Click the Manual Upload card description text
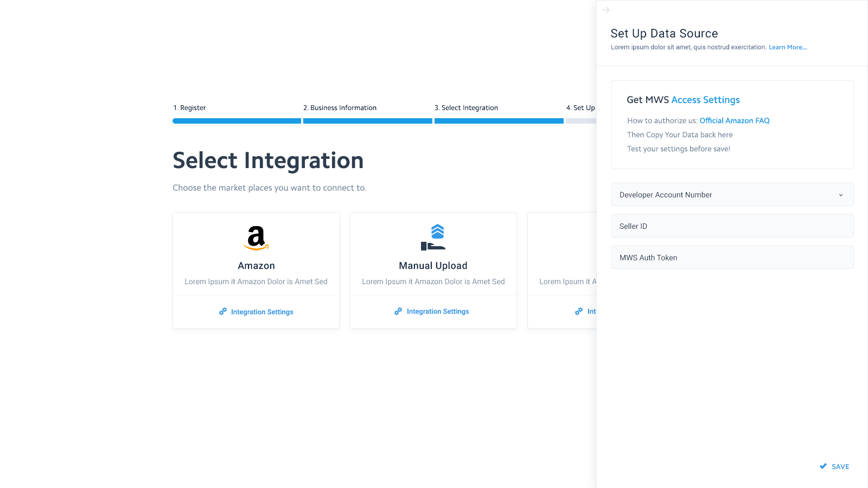Image resolution: width=868 pixels, height=488 pixels. pos(433,281)
